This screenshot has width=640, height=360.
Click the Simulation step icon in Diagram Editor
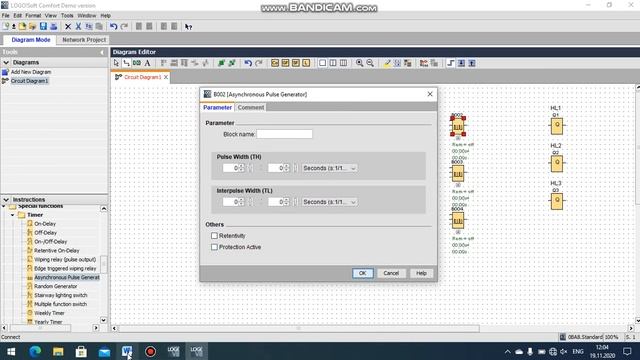(x=451, y=63)
